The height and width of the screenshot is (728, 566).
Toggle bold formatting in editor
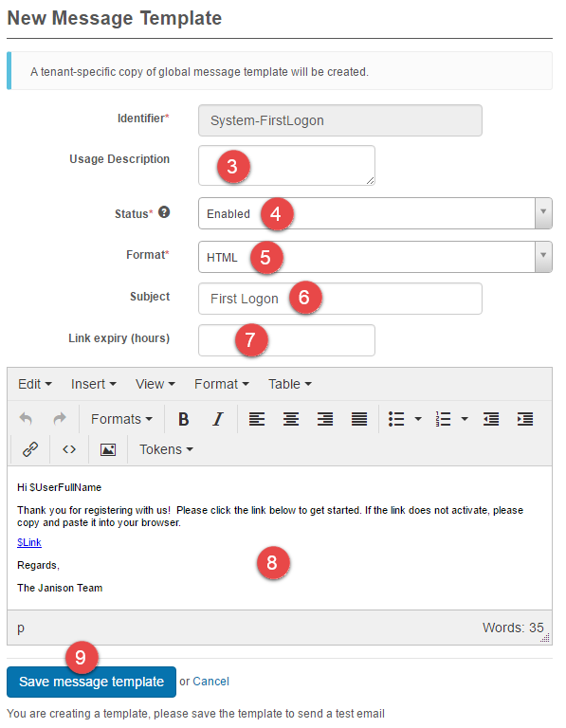click(183, 419)
